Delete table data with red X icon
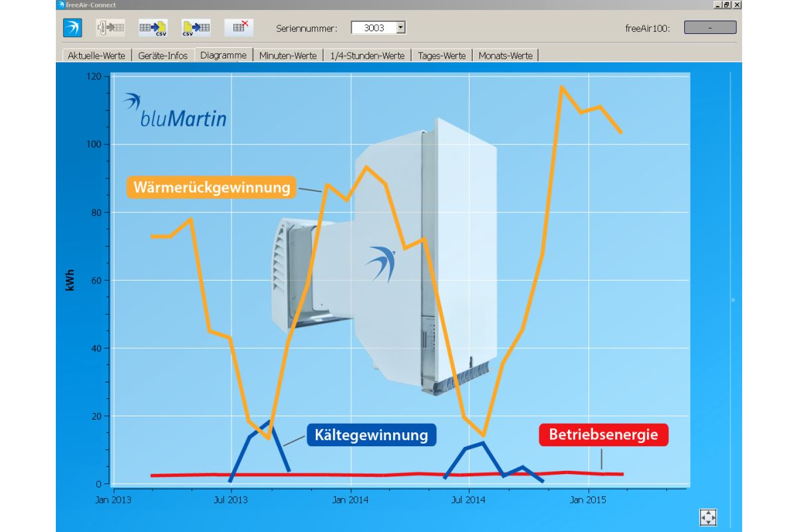798x532 pixels. [x=239, y=28]
